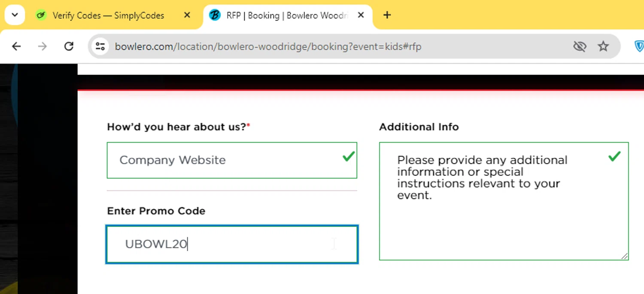Click the forward navigation arrow

pyautogui.click(x=43, y=46)
